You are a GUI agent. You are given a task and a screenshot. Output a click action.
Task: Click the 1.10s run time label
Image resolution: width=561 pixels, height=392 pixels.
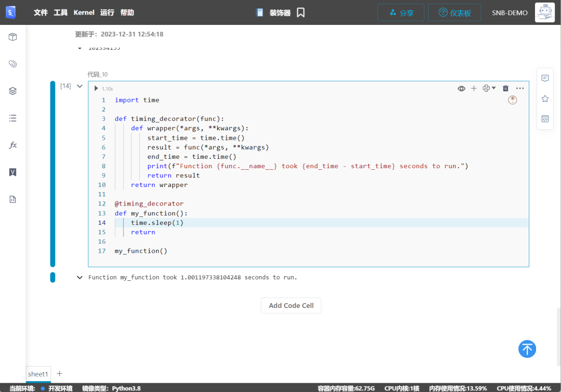pos(108,89)
